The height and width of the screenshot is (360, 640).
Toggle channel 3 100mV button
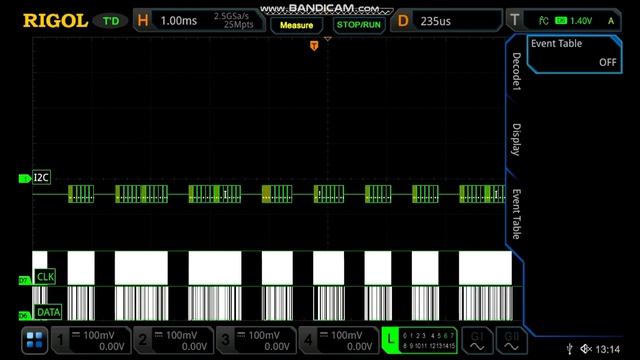tap(256, 341)
